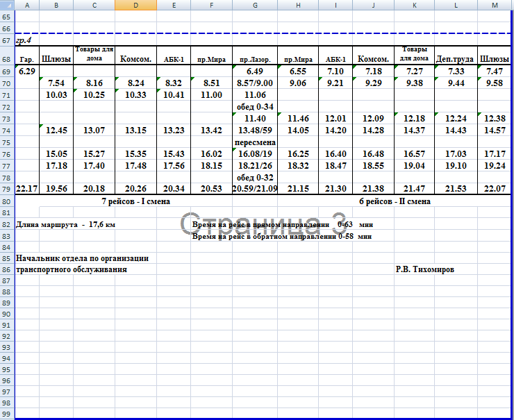Screen dimensions: 514x420
Task: Select the "обед 0-34" cell
Action: point(256,106)
